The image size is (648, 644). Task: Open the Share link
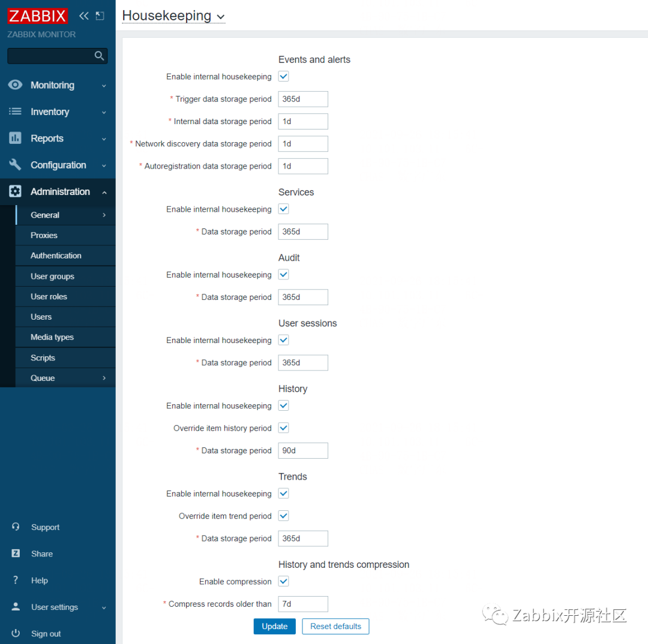tap(42, 553)
